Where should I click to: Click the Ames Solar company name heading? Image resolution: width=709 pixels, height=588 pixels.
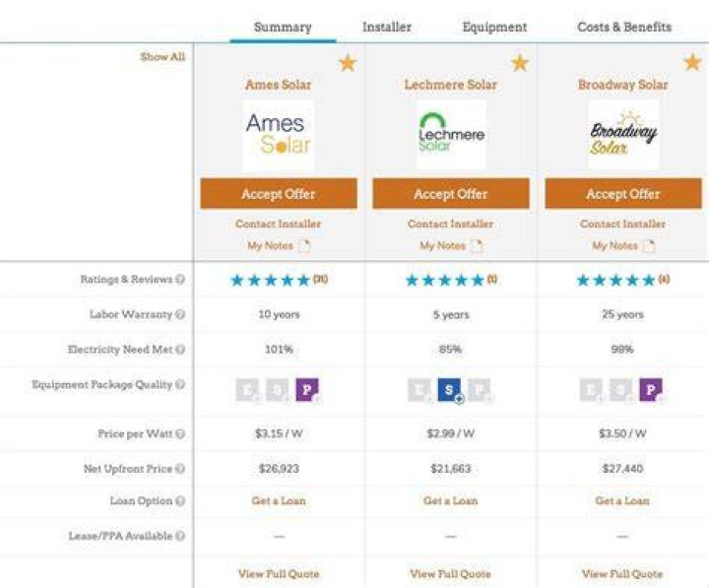278,85
